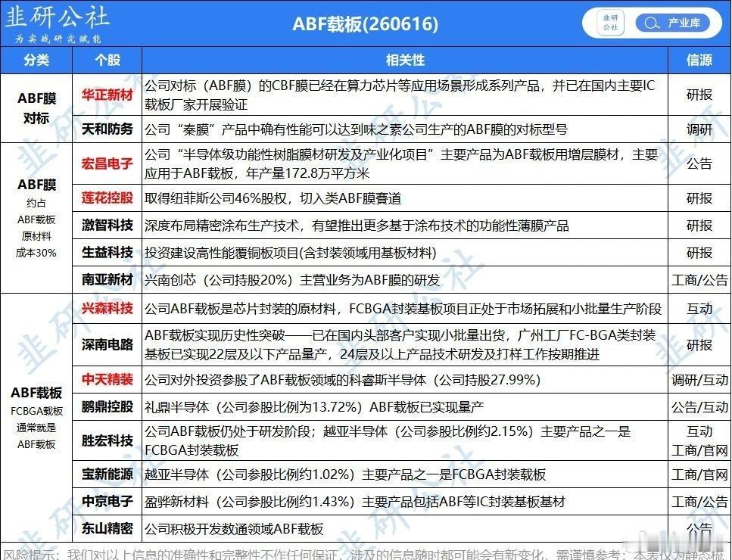Click 研报 source in 华正新材 row
The image size is (732, 560).
(699, 95)
